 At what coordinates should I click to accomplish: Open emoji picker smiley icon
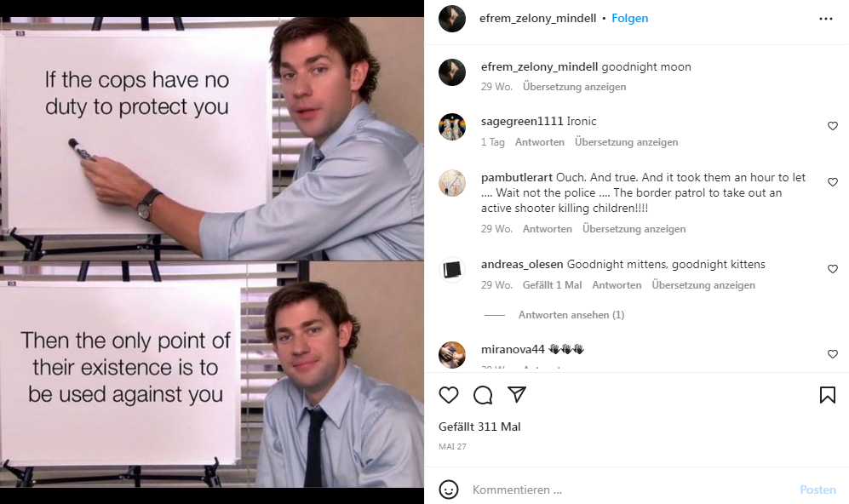[448, 490]
